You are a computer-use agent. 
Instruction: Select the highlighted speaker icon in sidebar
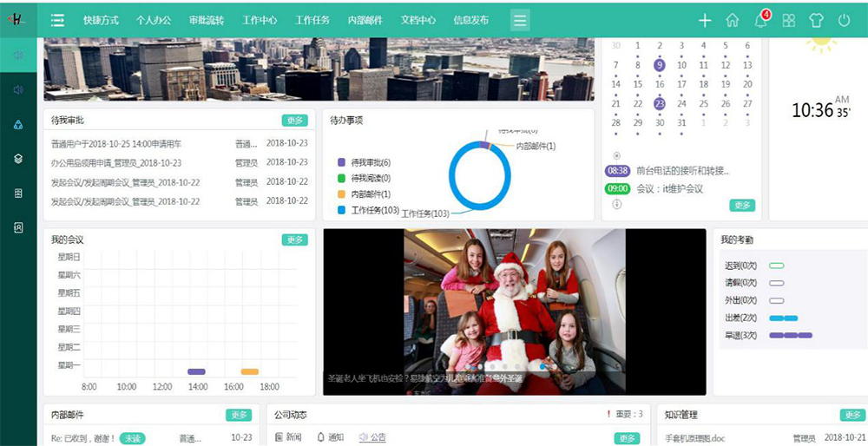(x=18, y=55)
